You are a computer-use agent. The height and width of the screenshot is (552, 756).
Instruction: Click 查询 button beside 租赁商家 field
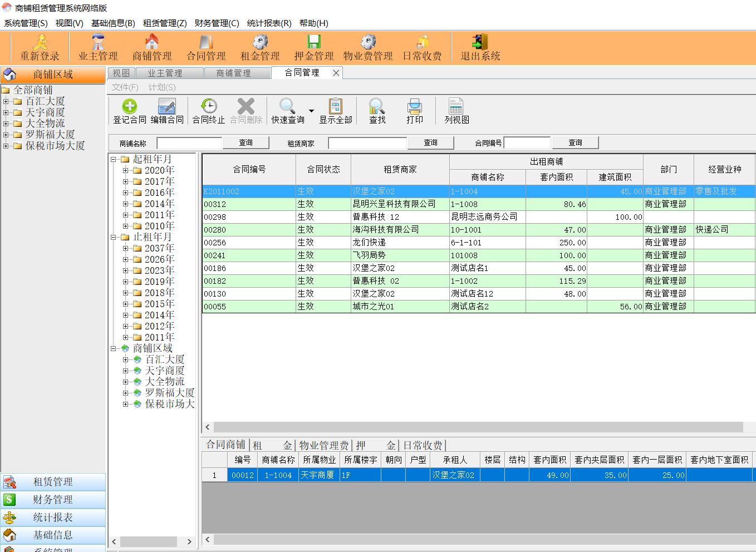430,143
